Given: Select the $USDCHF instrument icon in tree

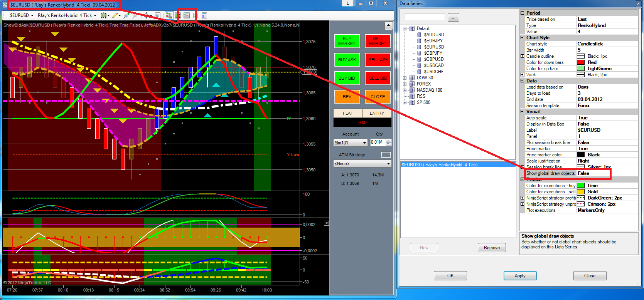Looking at the screenshot, I should coord(420,72).
